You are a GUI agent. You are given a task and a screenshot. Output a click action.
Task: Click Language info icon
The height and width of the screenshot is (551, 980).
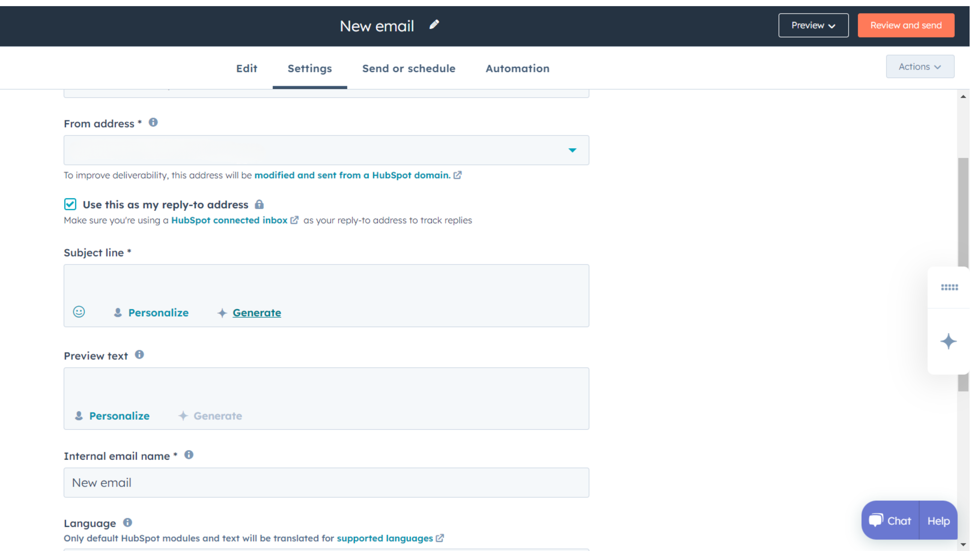coord(127,522)
